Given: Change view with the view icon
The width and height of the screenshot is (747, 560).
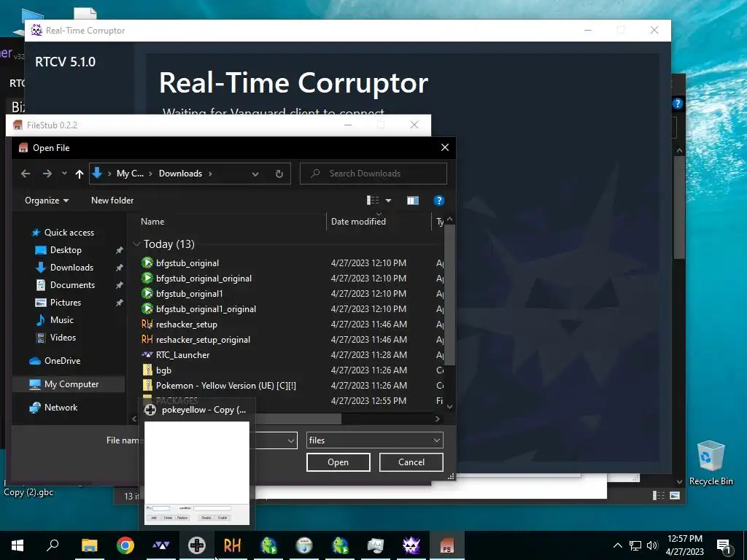Looking at the screenshot, I should pyautogui.click(x=373, y=201).
